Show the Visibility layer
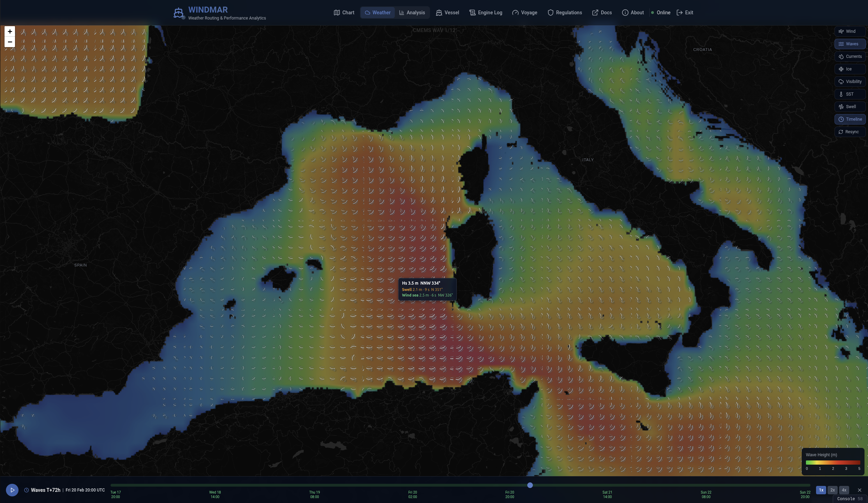This screenshot has height=503, width=868. pos(850,82)
